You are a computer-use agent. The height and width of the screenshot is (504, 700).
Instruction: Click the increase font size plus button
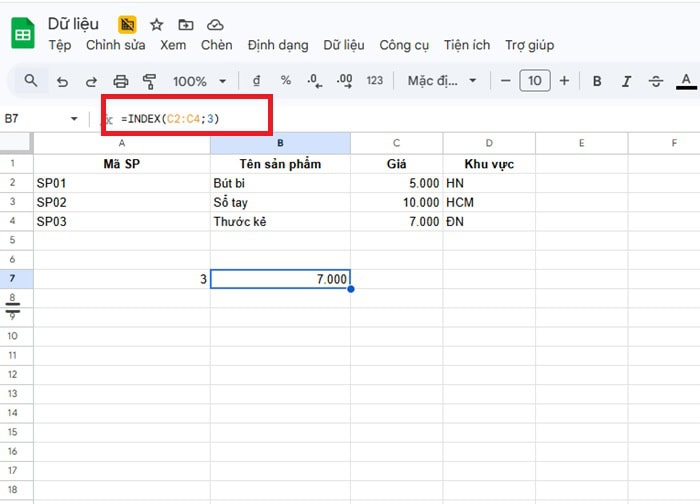pyautogui.click(x=564, y=81)
